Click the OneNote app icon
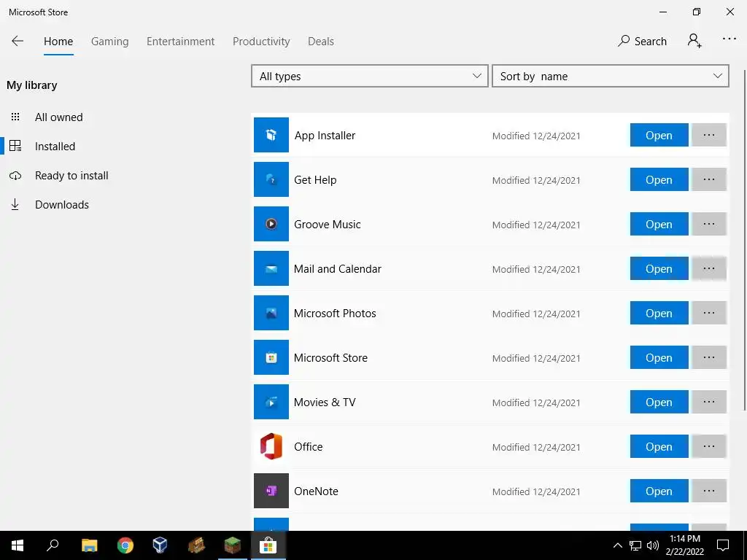747x560 pixels. 271,491
